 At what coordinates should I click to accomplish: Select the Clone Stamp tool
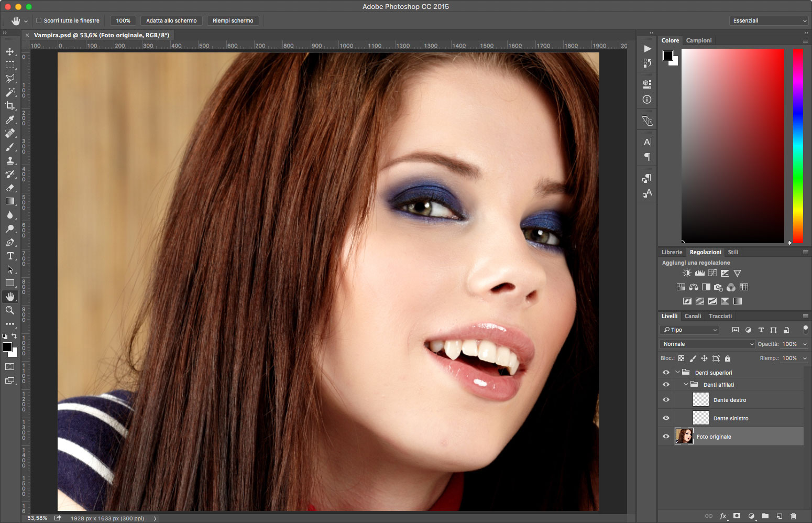[10, 160]
